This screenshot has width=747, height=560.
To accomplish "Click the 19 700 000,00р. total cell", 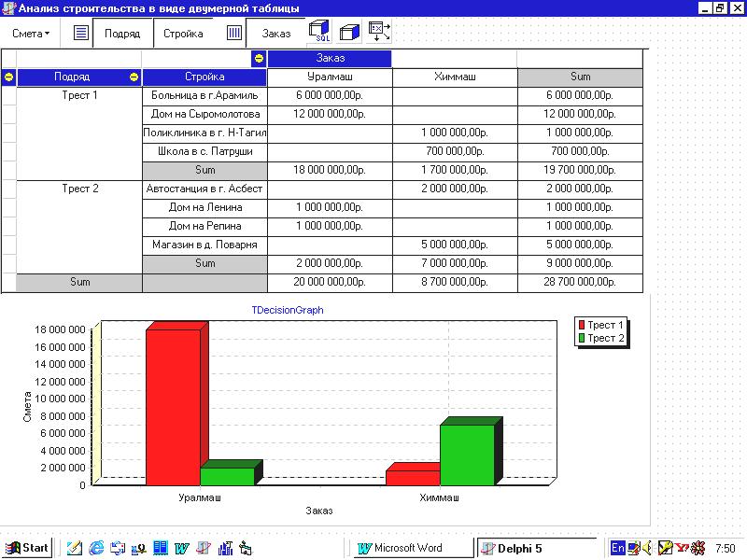I will click(x=580, y=170).
